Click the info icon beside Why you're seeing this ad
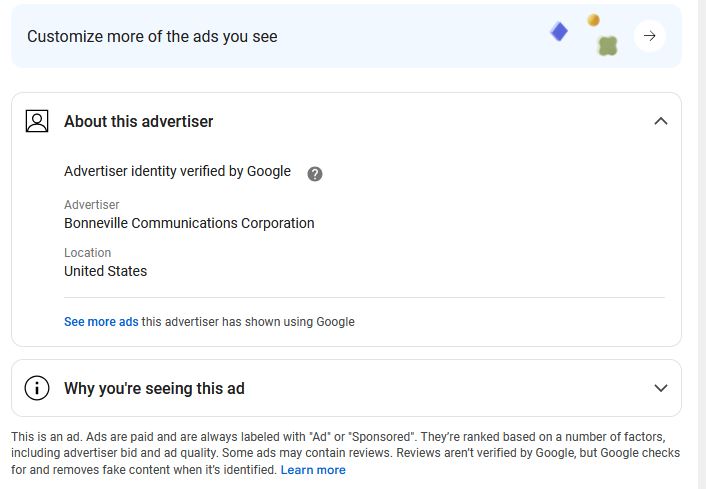Image resolution: width=706 pixels, height=489 pixels. coord(37,388)
